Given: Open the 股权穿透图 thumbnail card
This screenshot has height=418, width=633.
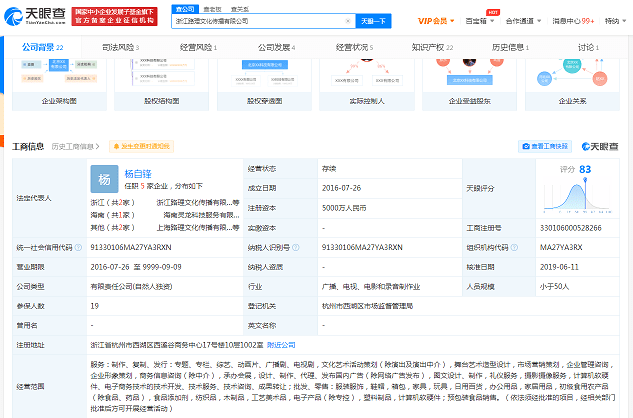Looking at the screenshot, I should point(264,84).
